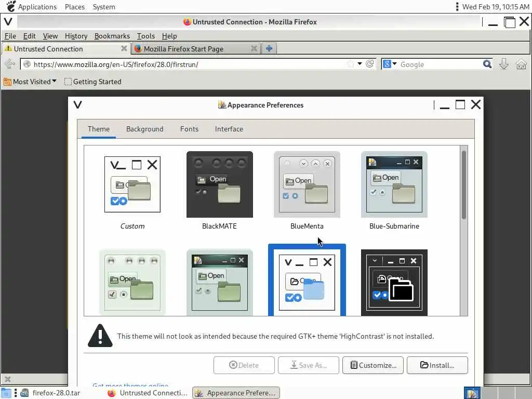
Task: Switch to Mozilla Firefox Start Page tab
Action: pos(196,49)
